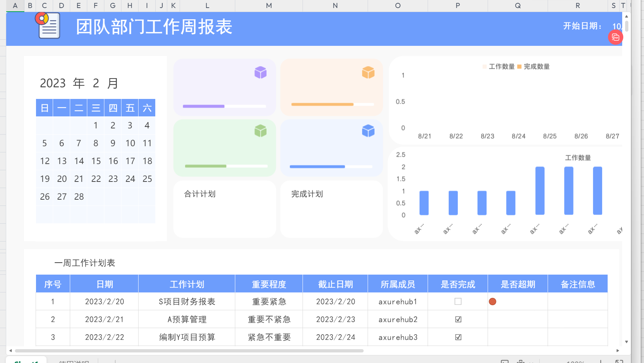
Task: Click the blue cube icon
Action: [x=368, y=131]
